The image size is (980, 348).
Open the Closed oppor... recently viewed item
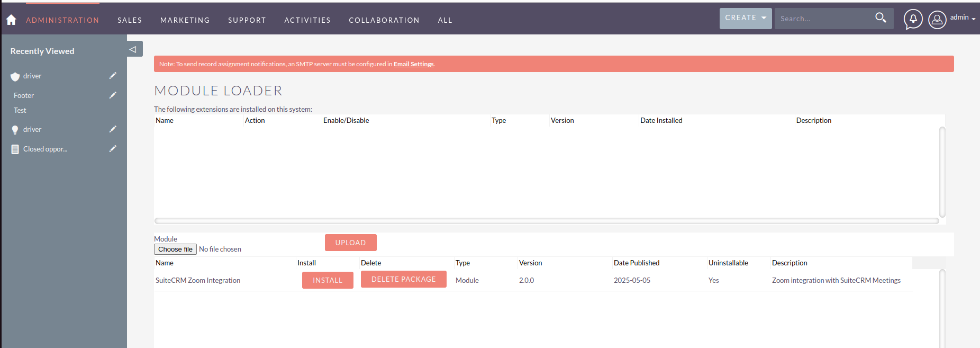pyautogui.click(x=45, y=149)
